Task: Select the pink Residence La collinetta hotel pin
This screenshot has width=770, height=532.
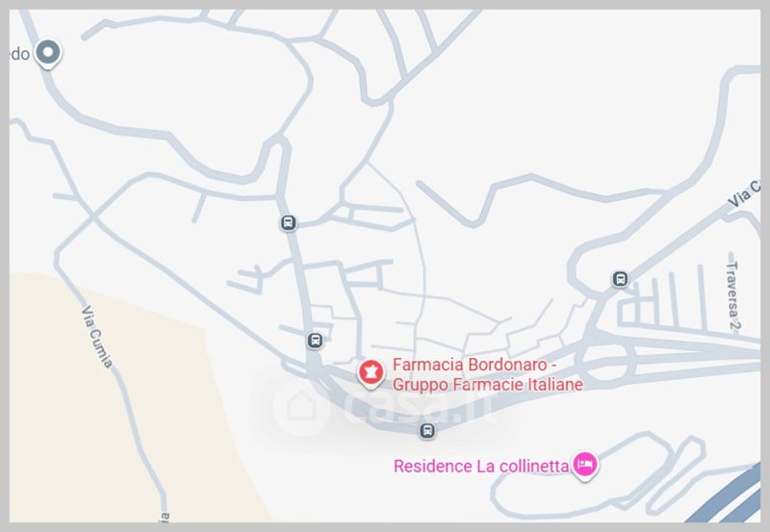Action: pyautogui.click(x=585, y=465)
